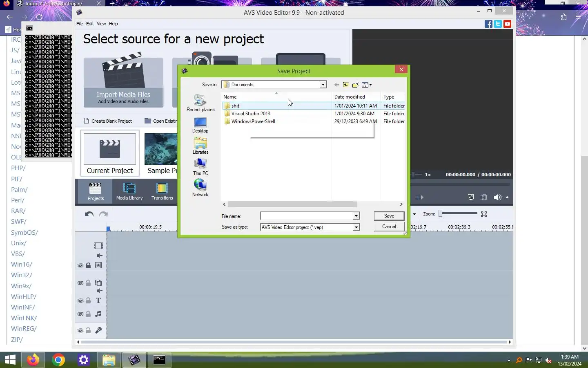Open the PHP/ link in browser window
Image resolution: width=588 pixels, height=368 pixels.
18,168
